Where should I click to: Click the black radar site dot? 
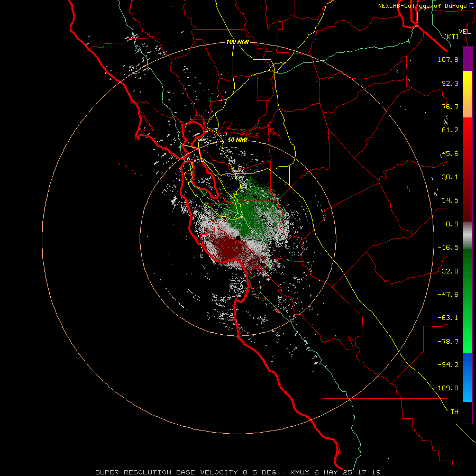(238, 239)
